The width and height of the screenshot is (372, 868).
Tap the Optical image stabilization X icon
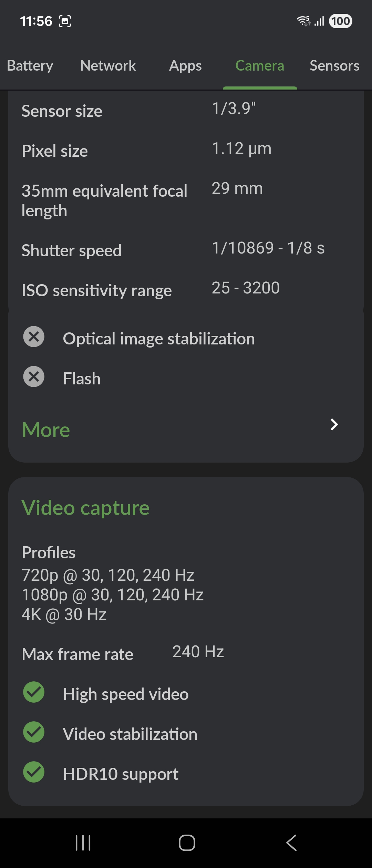point(34,337)
